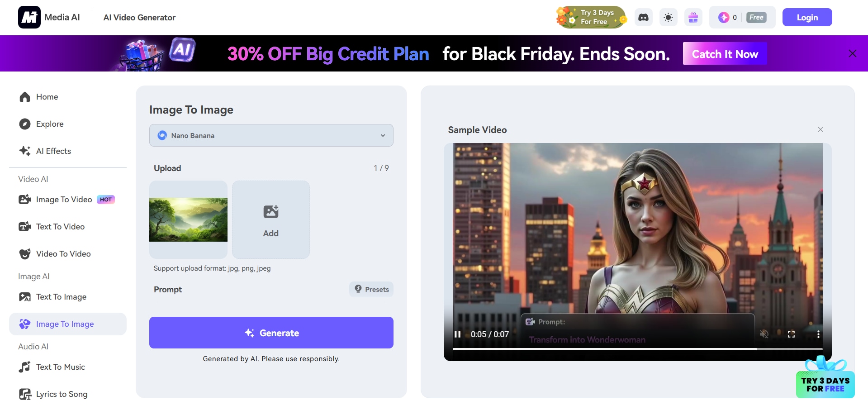Unmute the sample video sound
Image resolution: width=868 pixels, height=410 pixels.
(764, 334)
